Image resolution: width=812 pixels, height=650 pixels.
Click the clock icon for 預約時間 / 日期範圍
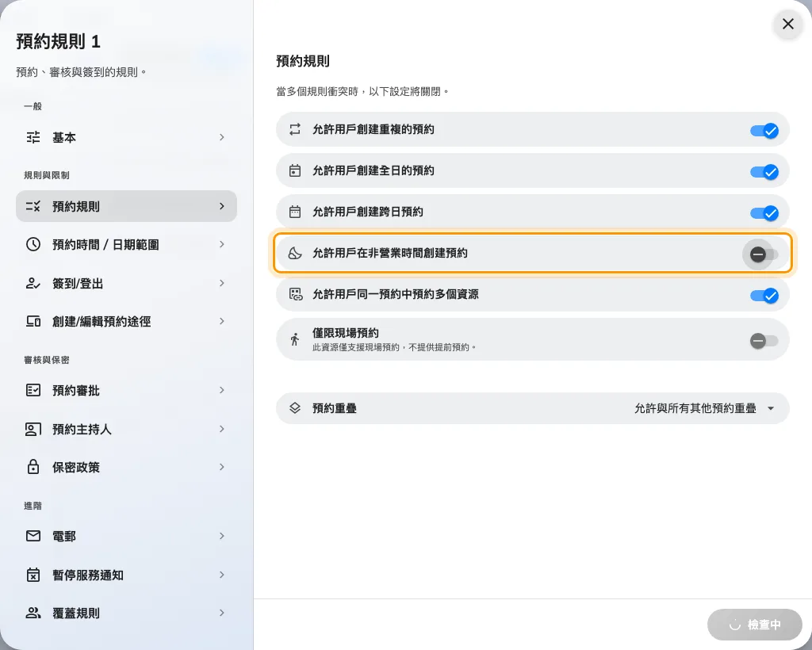(x=33, y=244)
